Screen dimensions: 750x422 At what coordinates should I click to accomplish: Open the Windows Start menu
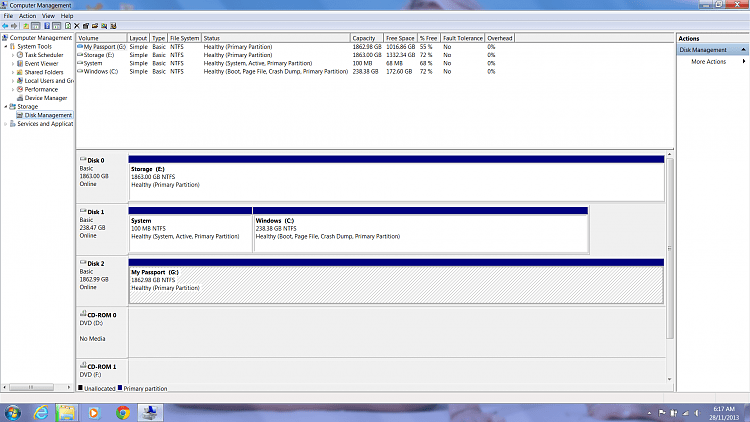click(x=12, y=412)
